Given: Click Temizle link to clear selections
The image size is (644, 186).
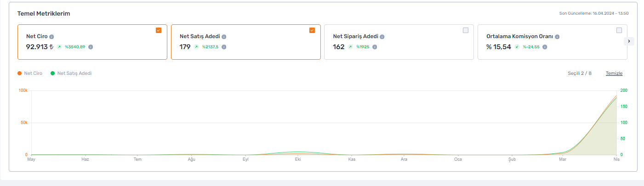Looking at the screenshot, I should [x=614, y=73].
